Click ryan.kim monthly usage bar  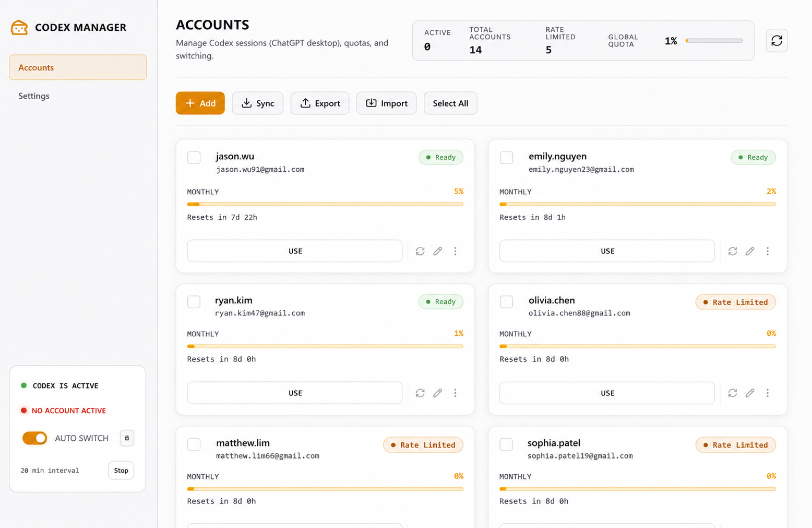click(325, 346)
